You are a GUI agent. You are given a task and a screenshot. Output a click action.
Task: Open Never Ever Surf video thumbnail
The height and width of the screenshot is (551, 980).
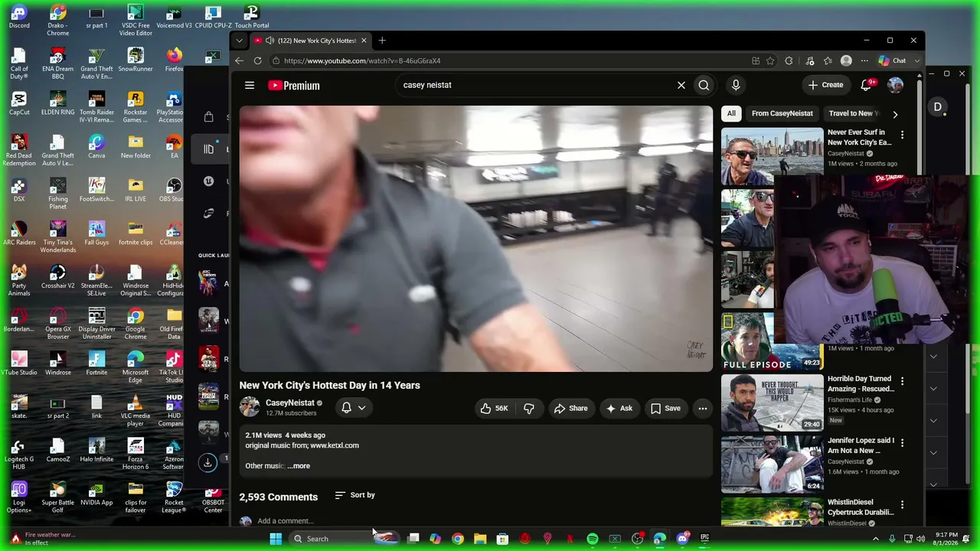pyautogui.click(x=773, y=156)
